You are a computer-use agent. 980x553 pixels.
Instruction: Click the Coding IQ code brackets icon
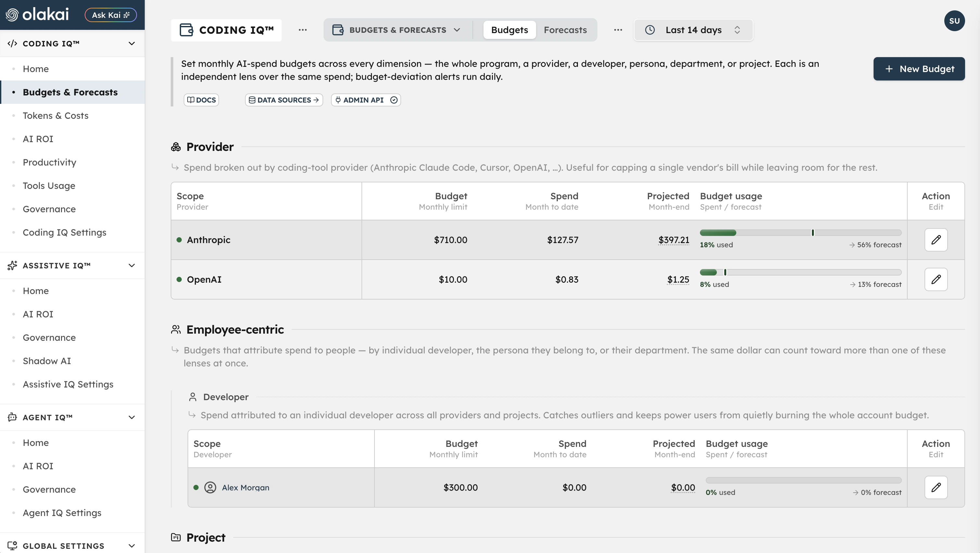[12, 43]
